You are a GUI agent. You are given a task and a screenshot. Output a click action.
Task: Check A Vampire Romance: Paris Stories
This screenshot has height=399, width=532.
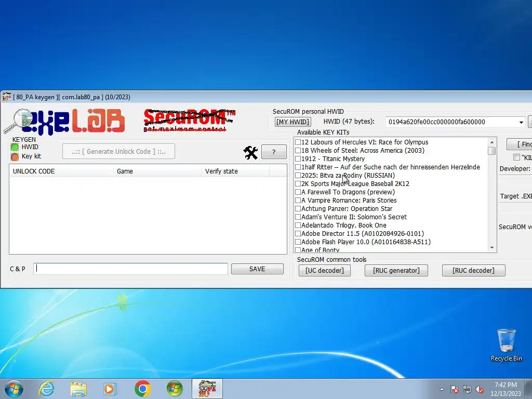click(x=298, y=200)
